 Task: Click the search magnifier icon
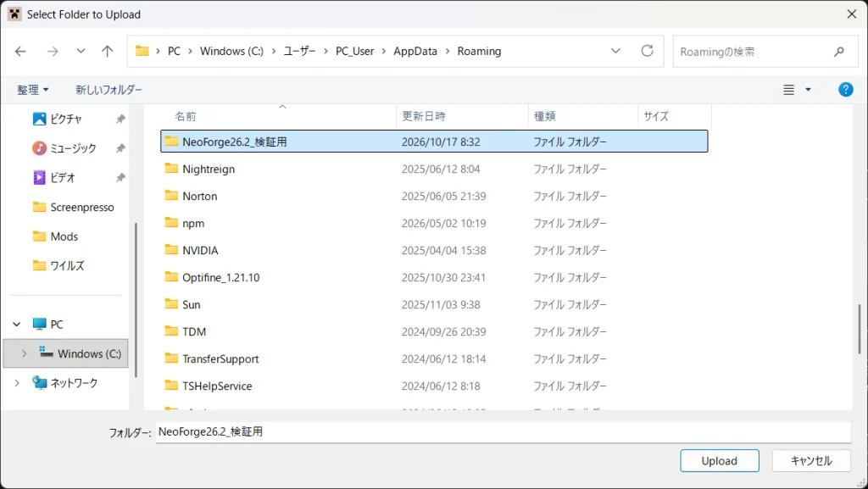[839, 52]
